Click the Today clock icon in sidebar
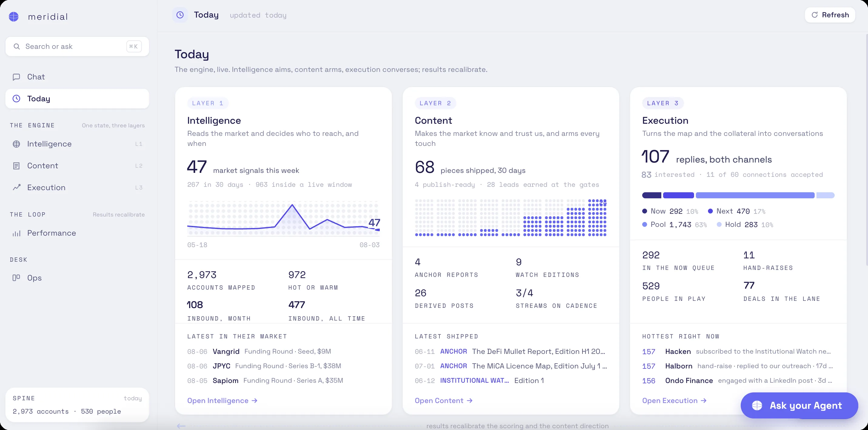The width and height of the screenshot is (868, 430). tap(16, 99)
